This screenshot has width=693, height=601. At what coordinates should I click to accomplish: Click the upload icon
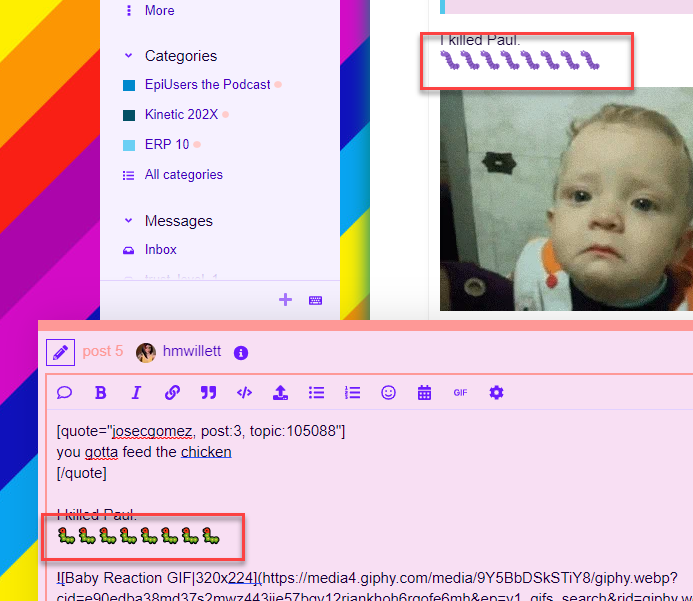coord(280,392)
